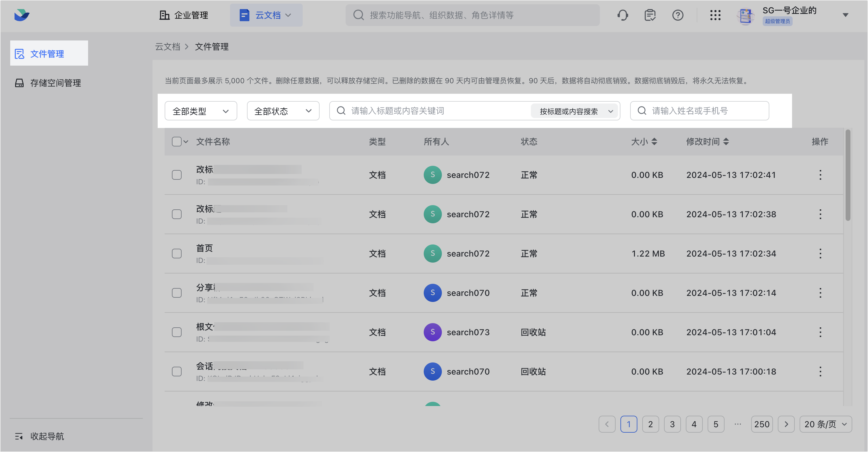Toggle select-all checkbox in table header
868x452 pixels.
(x=176, y=142)
